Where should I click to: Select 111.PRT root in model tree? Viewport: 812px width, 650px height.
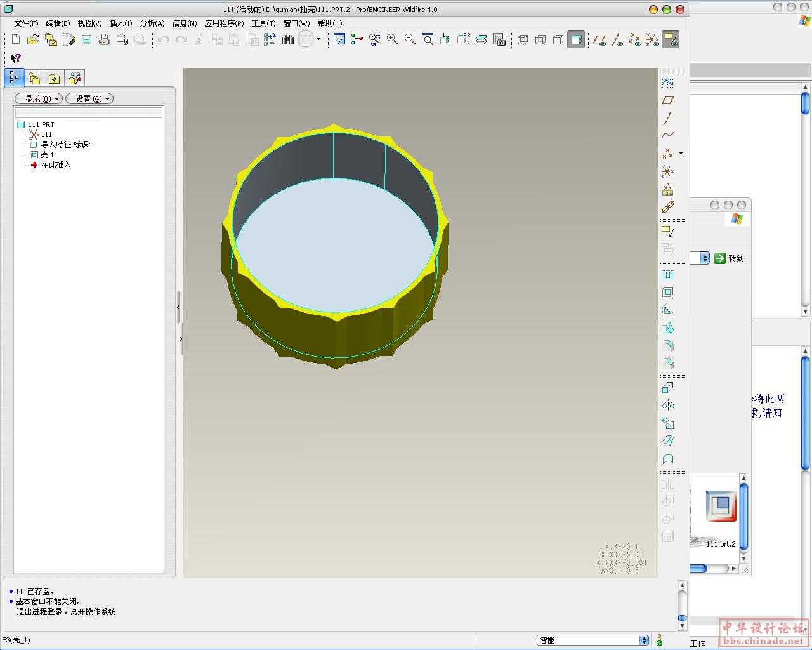(36, 124)
